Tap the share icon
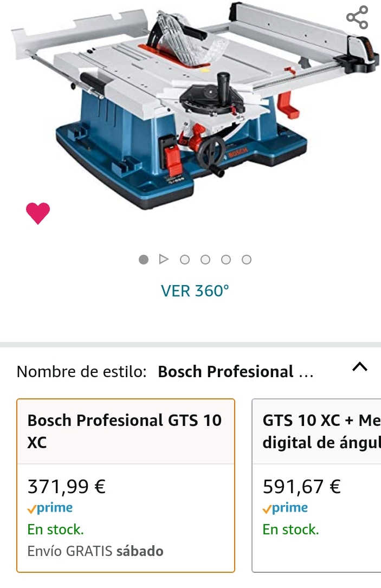This screenshot has width=381, height=588. [357, 17]
